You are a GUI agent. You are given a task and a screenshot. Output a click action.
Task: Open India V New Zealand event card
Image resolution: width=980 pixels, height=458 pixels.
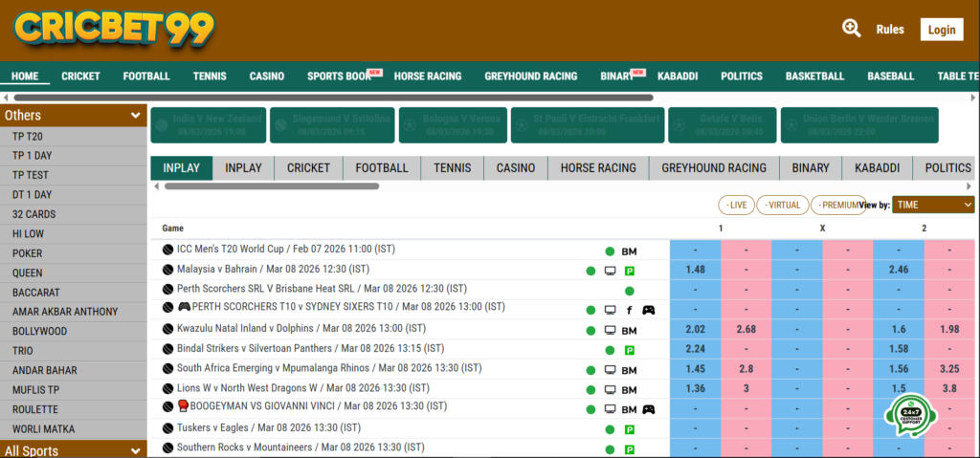[208, 125]
